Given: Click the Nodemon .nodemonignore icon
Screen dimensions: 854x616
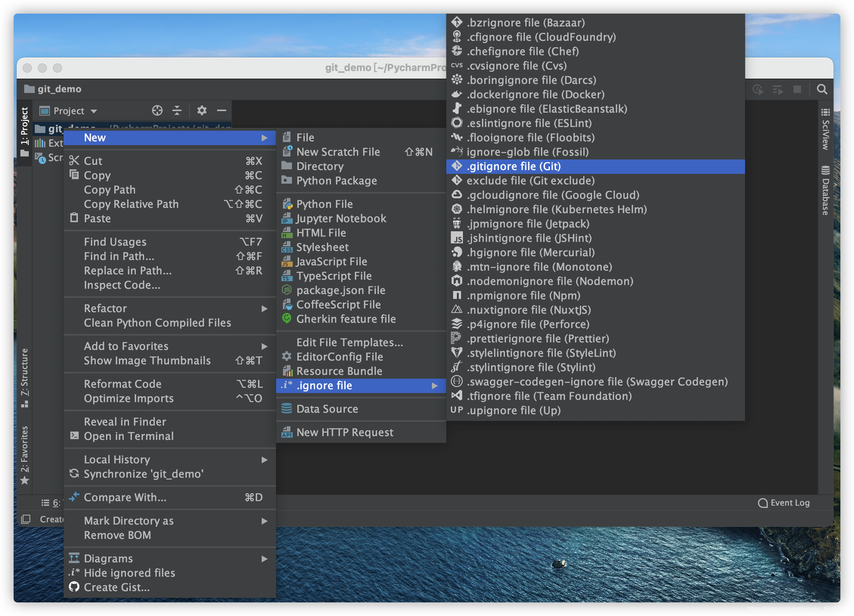Looking at the screenshot, I should tap(457, 281).
